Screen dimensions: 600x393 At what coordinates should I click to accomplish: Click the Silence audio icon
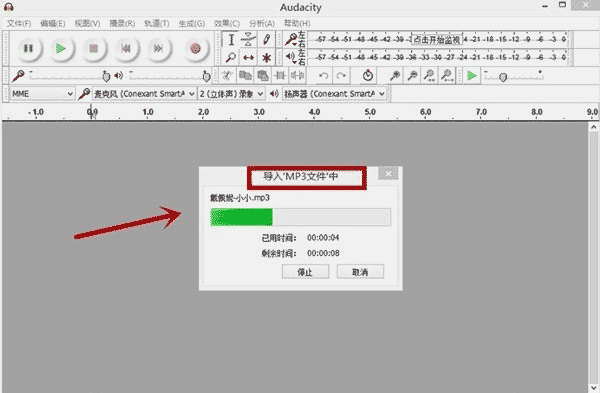[297, 76]
